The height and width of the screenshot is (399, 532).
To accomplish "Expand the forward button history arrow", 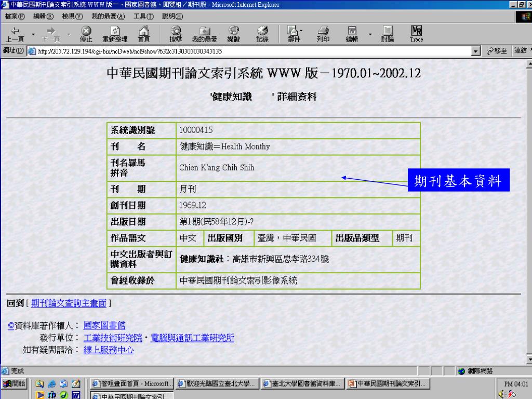I will pyautogui.click(x=69, y=34).
